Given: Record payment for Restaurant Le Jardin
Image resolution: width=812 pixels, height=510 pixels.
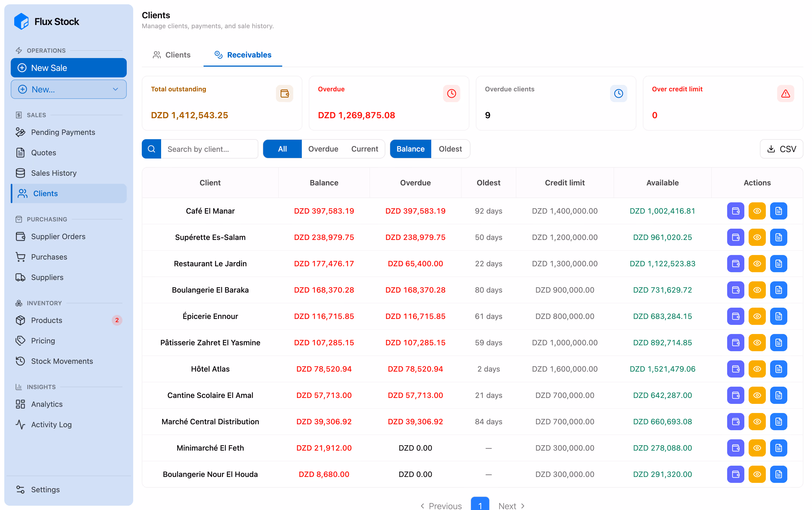Looking at the screenshot, I should pos(735,263).
